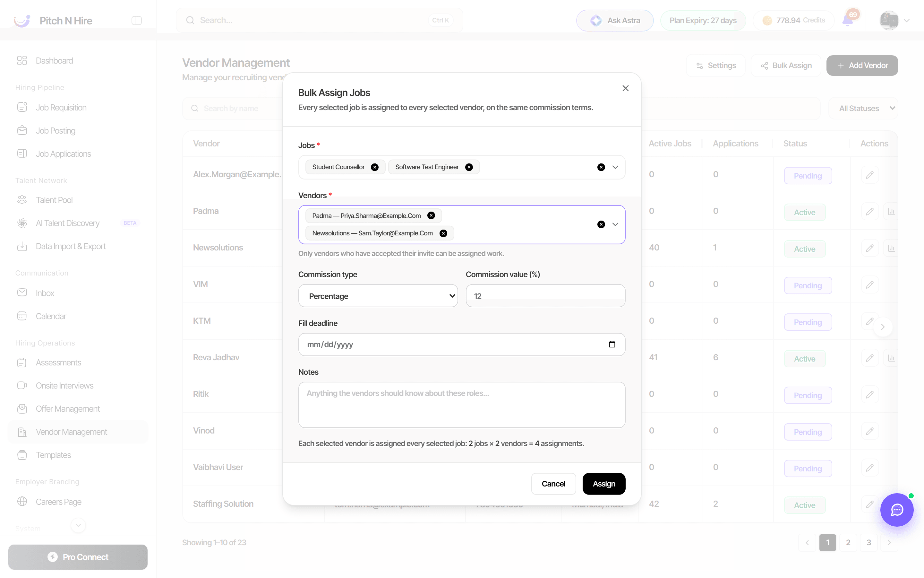This screenshot has height=578, width=924.
Task: Edit the Newsolutions vendor row
Action: pos(870,249)
